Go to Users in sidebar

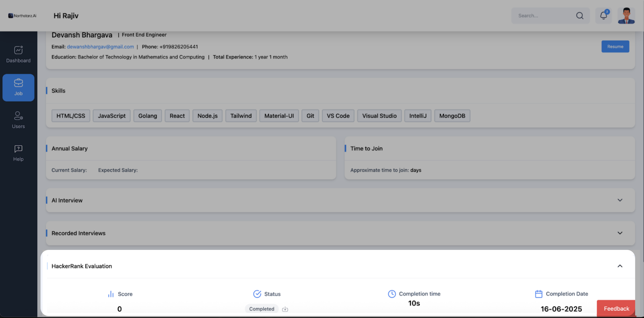18,120
